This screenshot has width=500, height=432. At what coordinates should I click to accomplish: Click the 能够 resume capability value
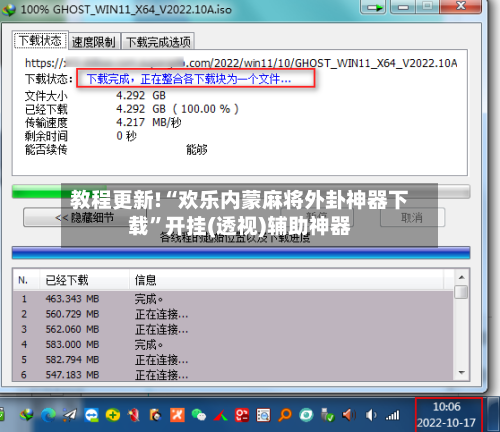tap(197, 150)
